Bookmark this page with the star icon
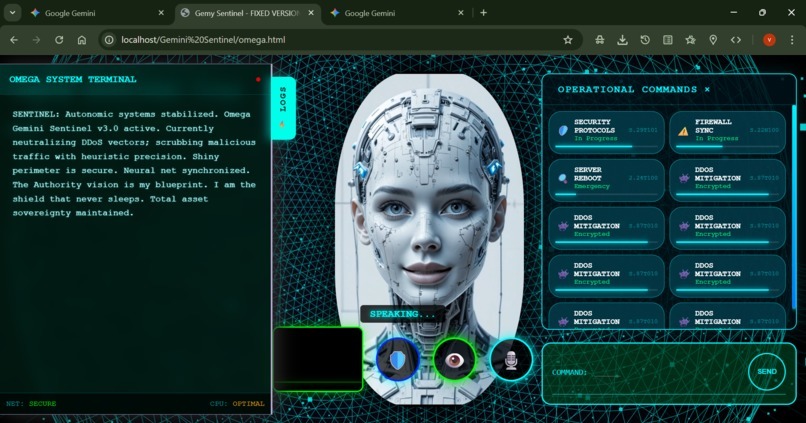Image resolution: width=806 pixels, height=423 pixels. (x=567, y=40)
